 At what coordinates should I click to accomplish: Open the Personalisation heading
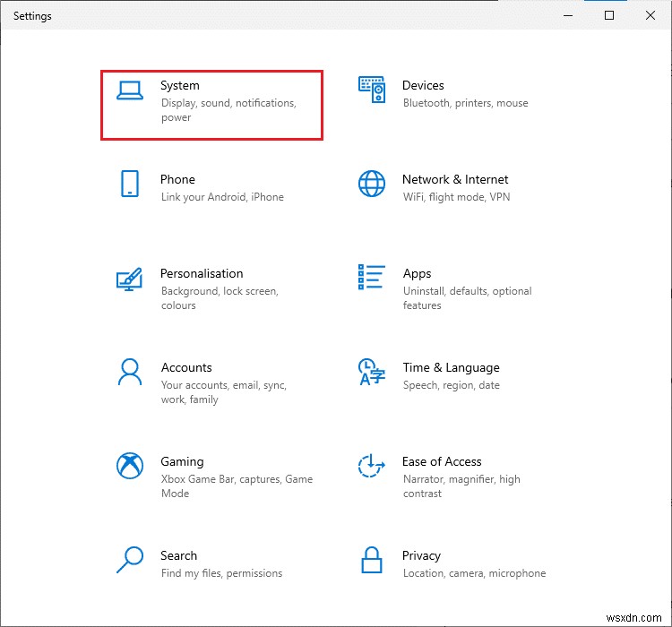point(202,273)
